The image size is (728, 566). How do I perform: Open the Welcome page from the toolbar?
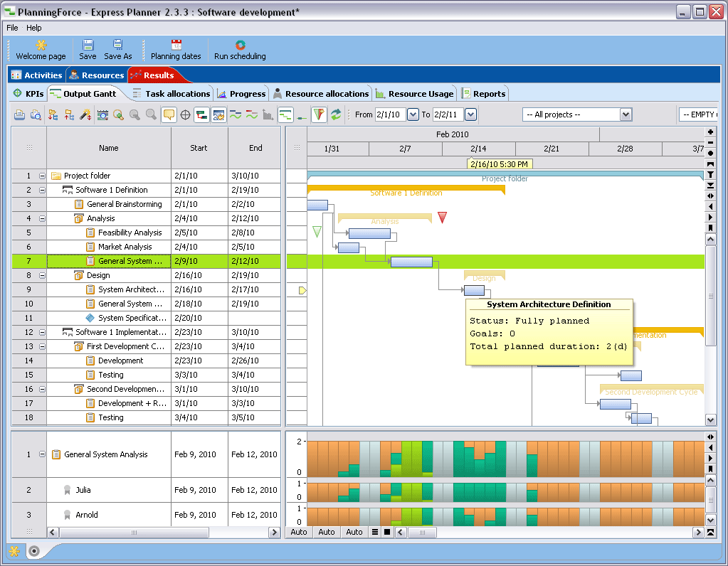click(41, 46)
